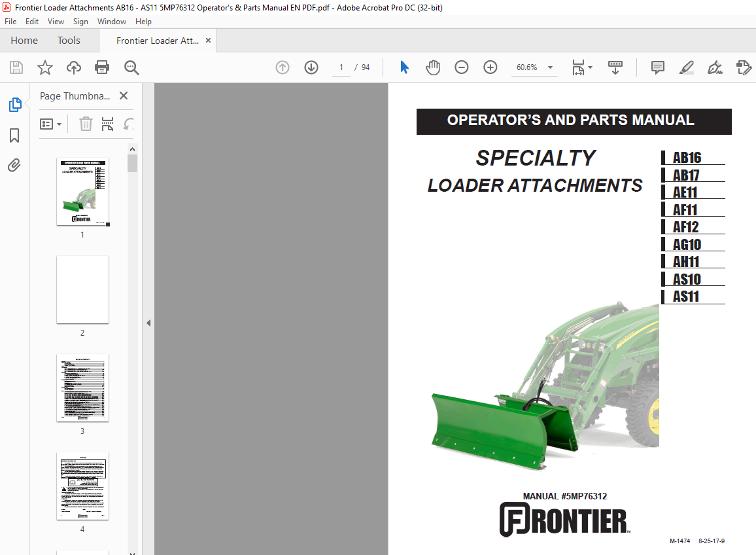Open the fit page options icon
The image size is (756, 555).
coord(582,67)
